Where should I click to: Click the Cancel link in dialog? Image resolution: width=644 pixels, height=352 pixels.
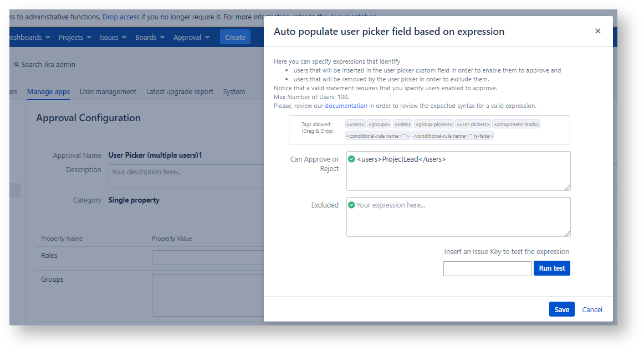592,309
